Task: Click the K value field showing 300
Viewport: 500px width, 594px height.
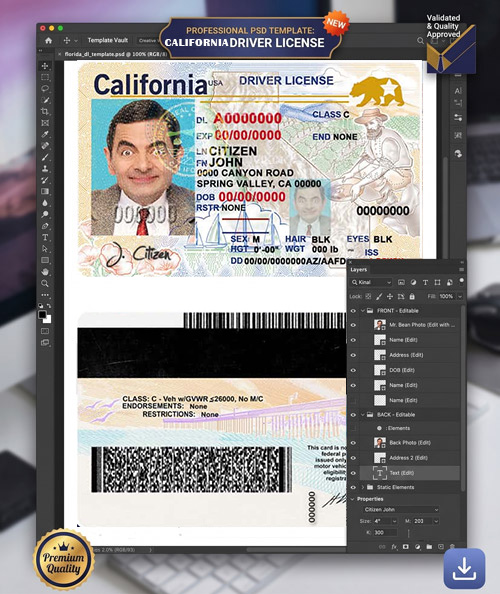Action: point(385,533)
